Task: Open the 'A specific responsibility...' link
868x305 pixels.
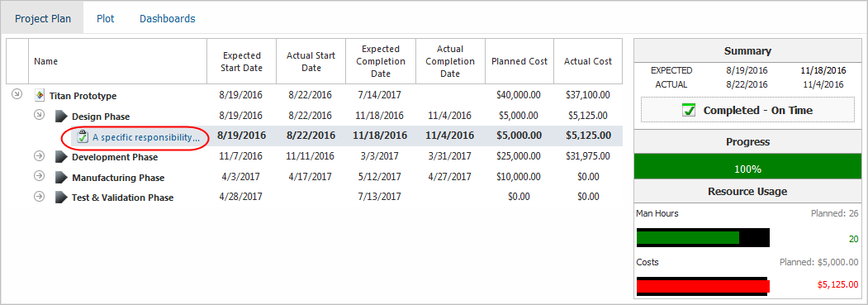Action: click(146, 137)
